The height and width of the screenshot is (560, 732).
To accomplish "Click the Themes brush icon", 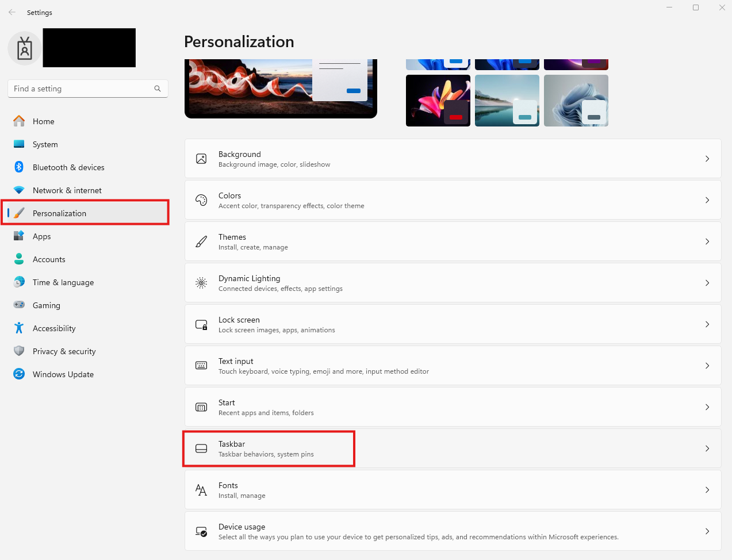I will tap(201, 241).
